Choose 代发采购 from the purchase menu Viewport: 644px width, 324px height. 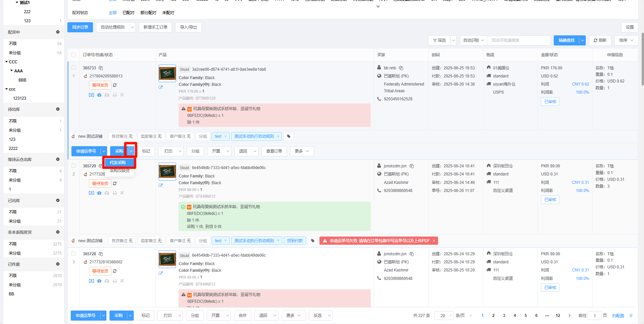click(118, 163)
